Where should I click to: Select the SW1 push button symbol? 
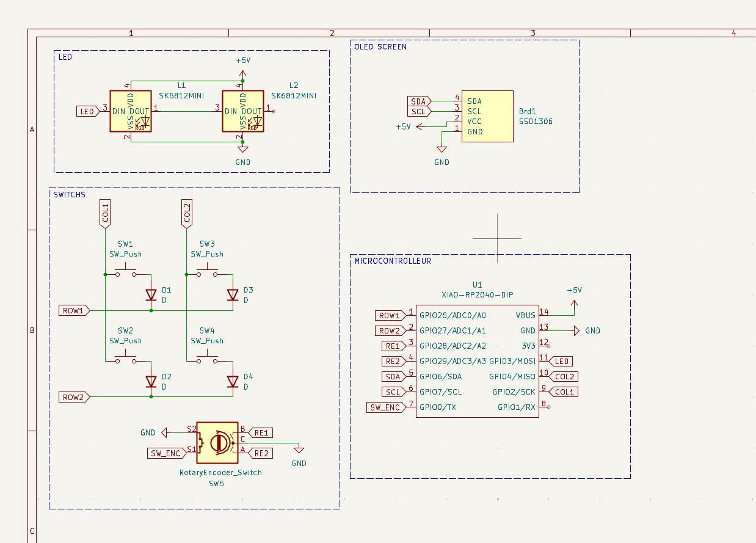(x=126, y=273)
